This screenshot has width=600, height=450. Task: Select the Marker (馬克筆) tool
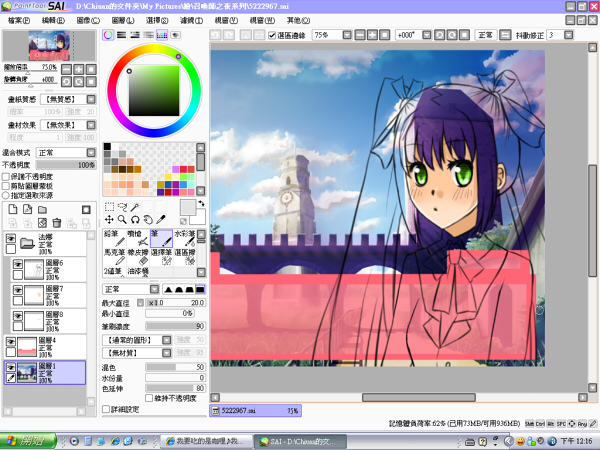115,257
